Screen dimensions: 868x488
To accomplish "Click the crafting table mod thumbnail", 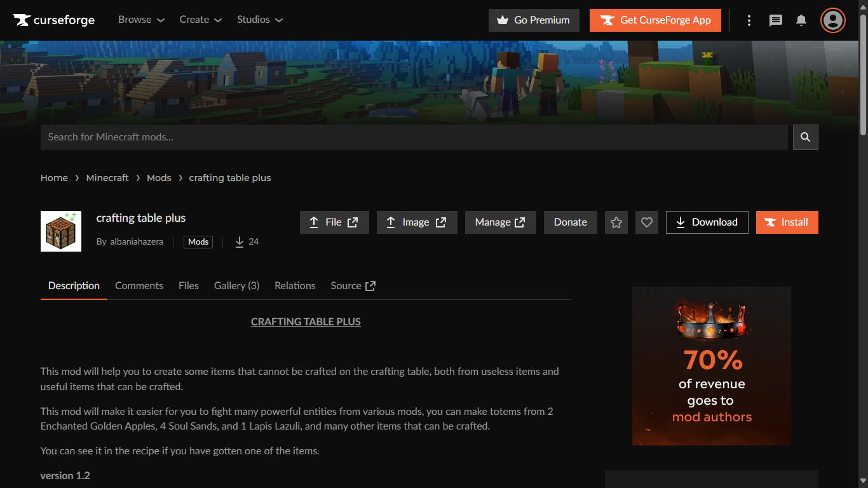I will [x=61, y=231].
